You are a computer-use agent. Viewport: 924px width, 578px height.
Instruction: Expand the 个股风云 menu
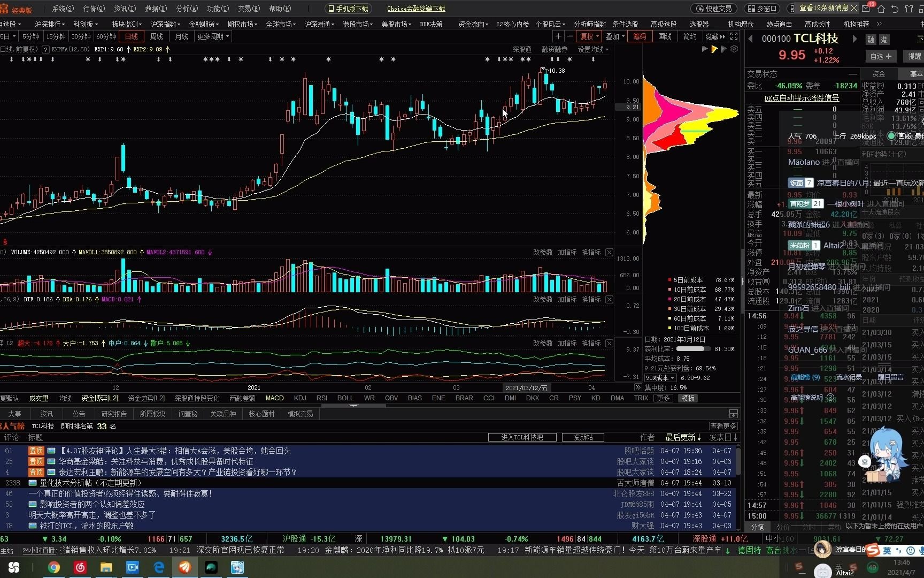[x=551, y=24]
